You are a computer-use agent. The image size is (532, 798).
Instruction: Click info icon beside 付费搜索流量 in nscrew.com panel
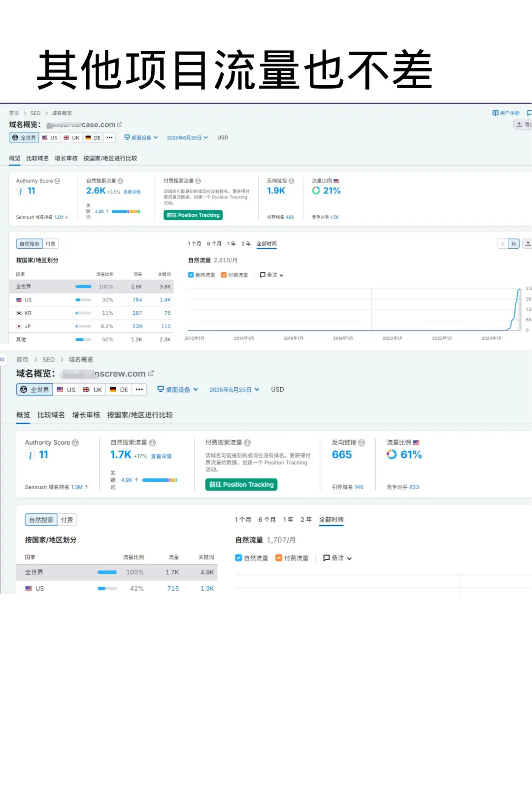(247, 443)
